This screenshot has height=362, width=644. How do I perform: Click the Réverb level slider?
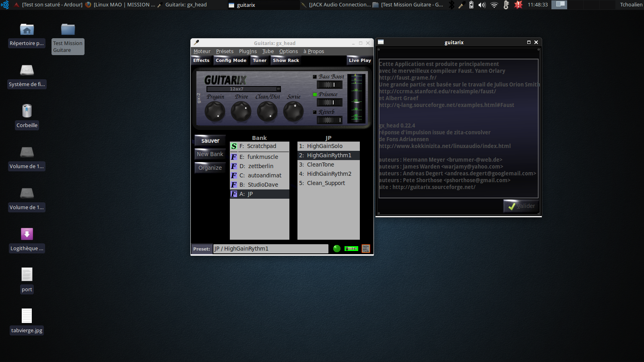pos(330,120)
